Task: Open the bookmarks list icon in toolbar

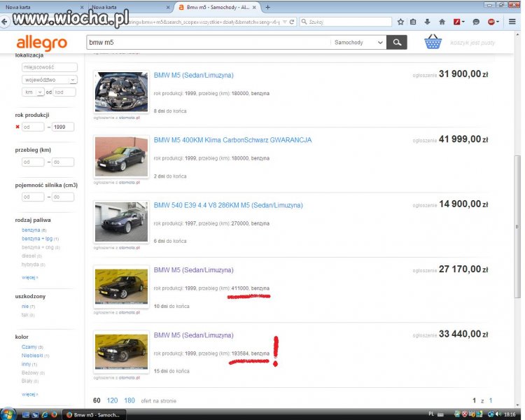Action: click(x=413, y=22)
